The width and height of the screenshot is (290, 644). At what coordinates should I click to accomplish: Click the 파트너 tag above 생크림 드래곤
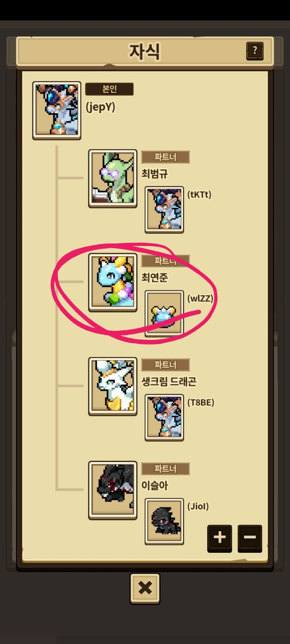coord(166,365)
